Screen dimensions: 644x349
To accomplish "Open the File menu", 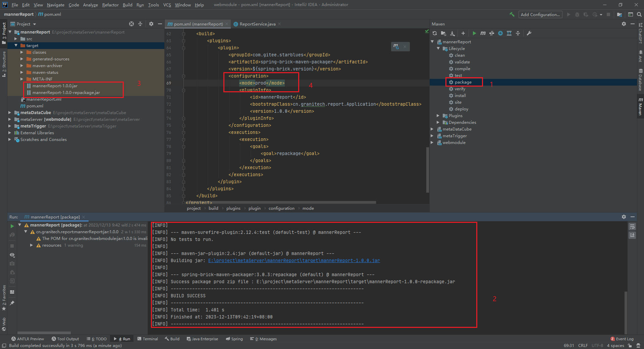I will click(15, 5).
